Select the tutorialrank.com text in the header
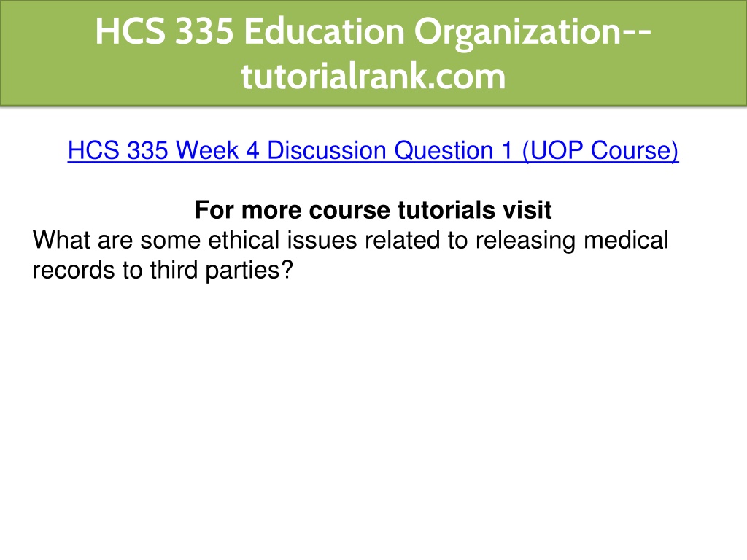 click(373, 76)
